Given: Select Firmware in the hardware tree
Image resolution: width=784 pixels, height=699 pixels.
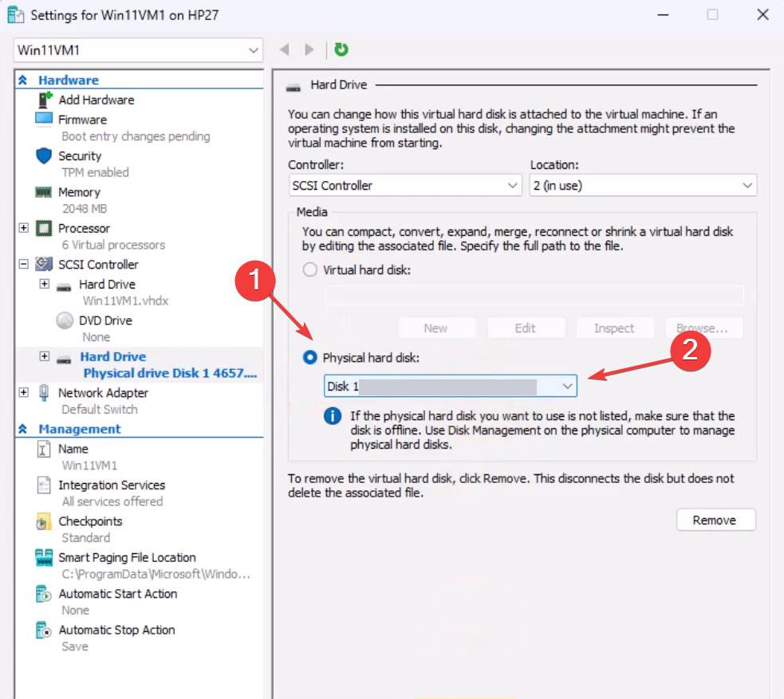Looking at the screenshot, I should 82,120.
